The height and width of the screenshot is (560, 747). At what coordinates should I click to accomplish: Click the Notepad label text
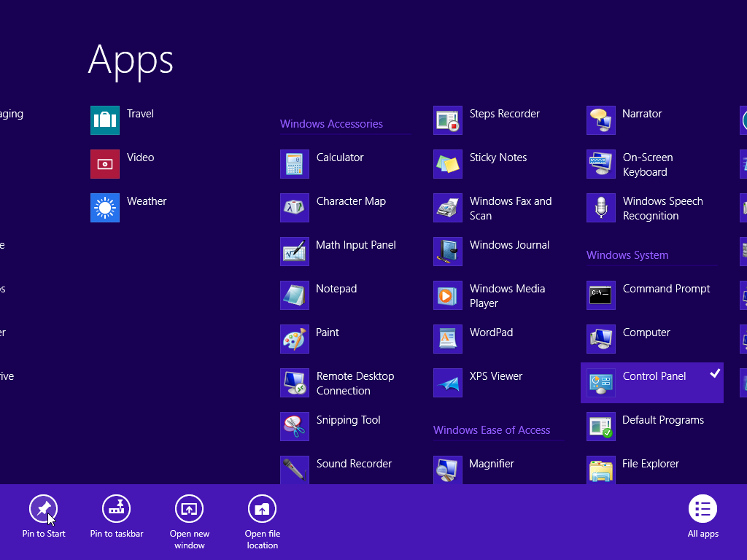336,289
